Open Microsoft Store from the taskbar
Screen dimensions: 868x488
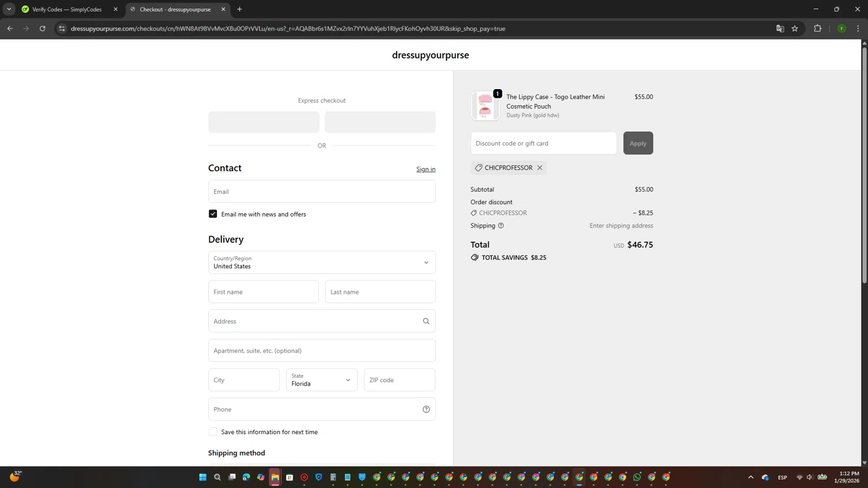coord(289,477)
